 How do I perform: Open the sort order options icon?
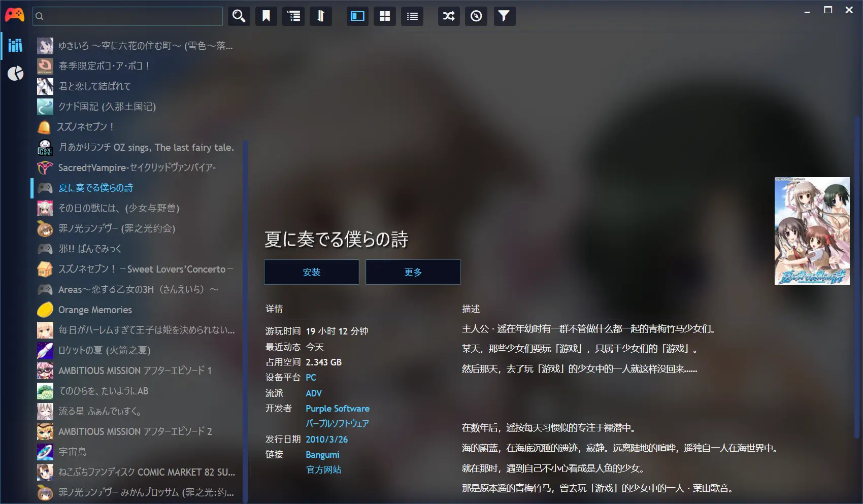(321, 16)
